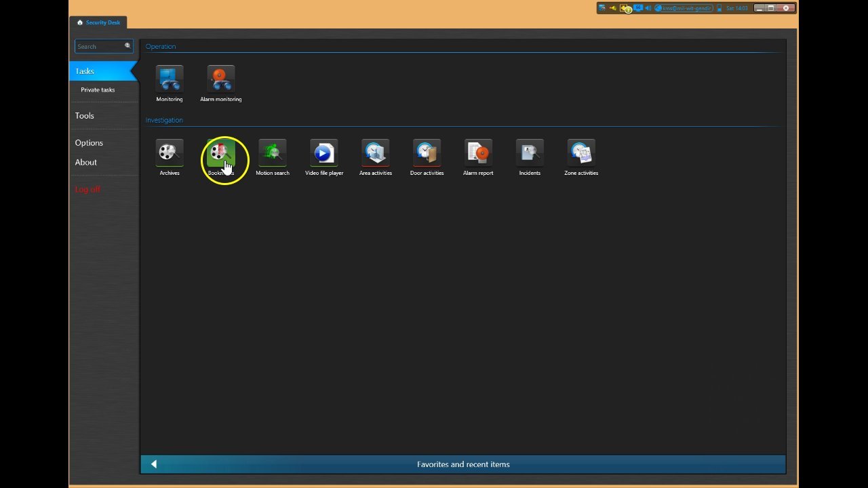The image size is (868, 488).
Task: Click the search magnifier icon
Action: (x=127, y=46)
